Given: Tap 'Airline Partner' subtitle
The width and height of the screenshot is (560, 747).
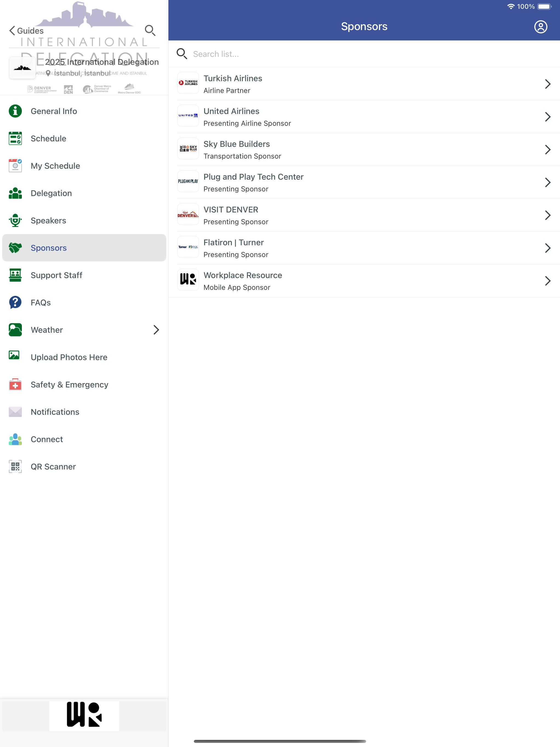Looking at the screenshot, I should point(227,91).
